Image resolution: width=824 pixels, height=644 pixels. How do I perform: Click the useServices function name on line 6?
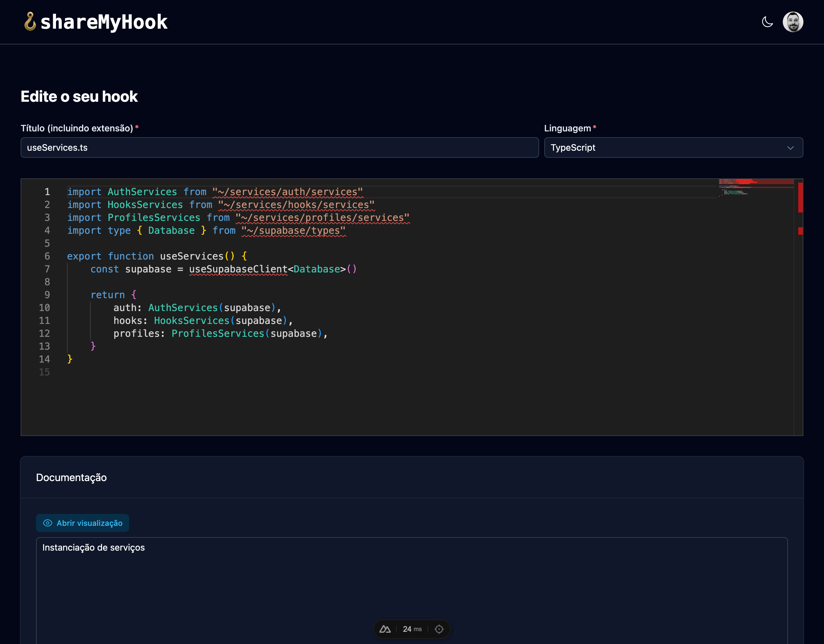pos(192,256)
